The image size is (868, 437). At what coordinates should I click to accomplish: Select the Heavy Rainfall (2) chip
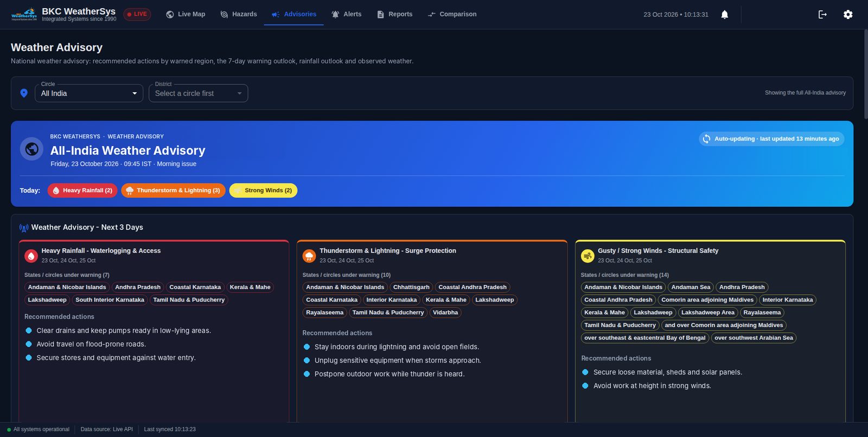coord(82,191)
